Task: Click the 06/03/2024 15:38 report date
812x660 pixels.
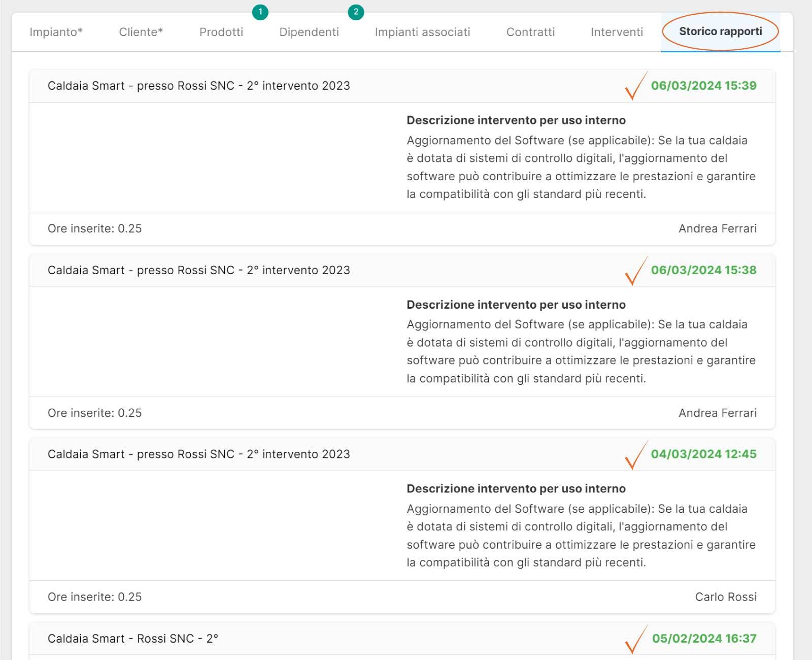Action: click(x=703, y=270)
